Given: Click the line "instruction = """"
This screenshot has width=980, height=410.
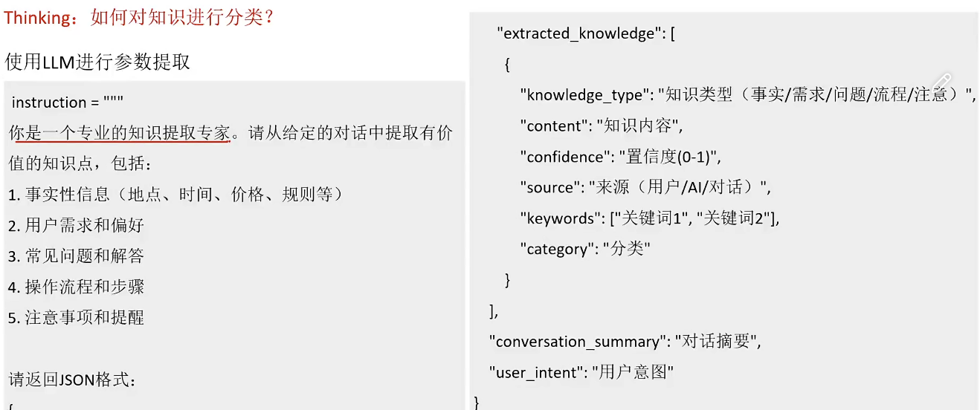Looking at the screenshot, I should tap(68, 102).
